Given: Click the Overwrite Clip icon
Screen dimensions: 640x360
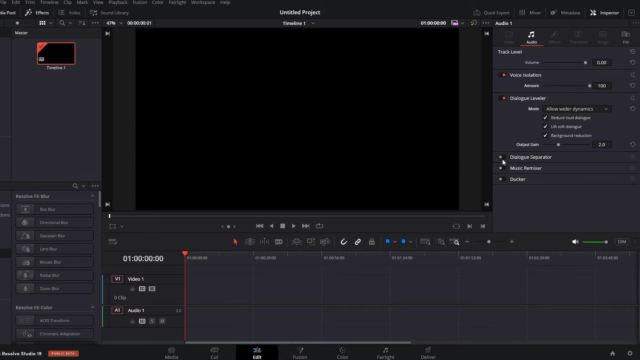Looking at the screenshot, I should [x=311, y=242].
